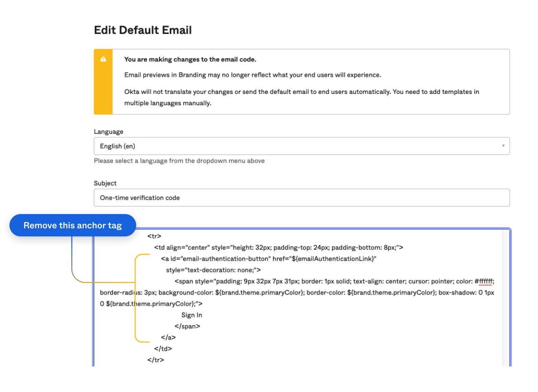Select the One-time verification code subject text

140,197
